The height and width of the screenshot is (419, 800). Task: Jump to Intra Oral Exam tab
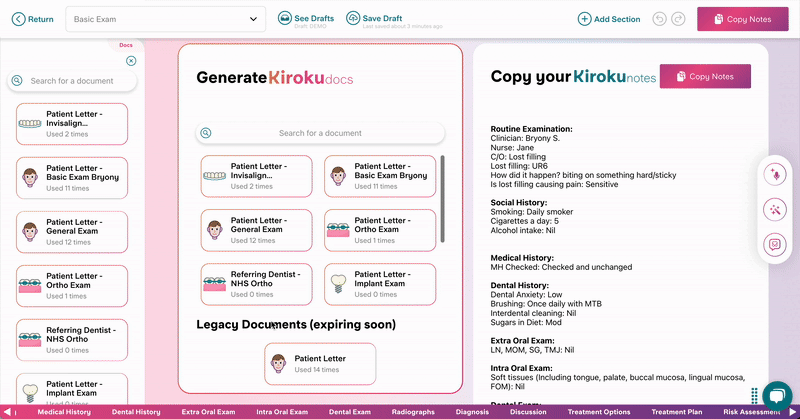coord(282,412)
